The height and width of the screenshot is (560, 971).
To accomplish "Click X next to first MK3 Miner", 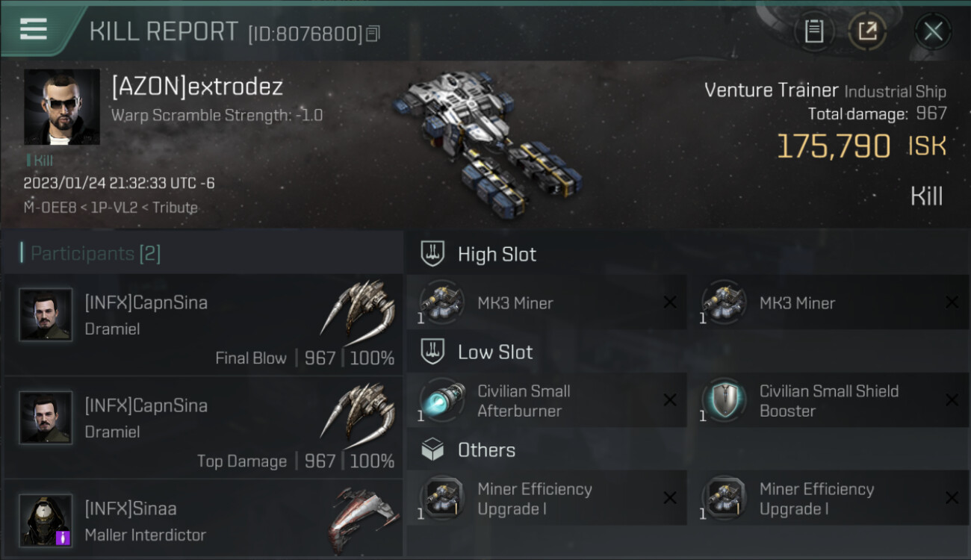I will 670,302.
